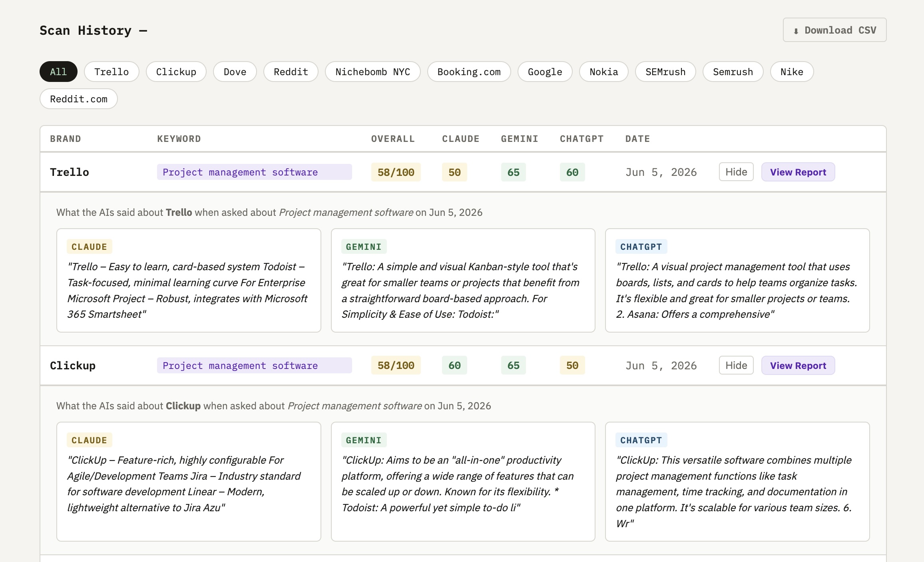Image resolution: width=924 pixels, height=562 pixels.
Task: Filter by the Reddit.com chip
Action: (x=79, y=99)
